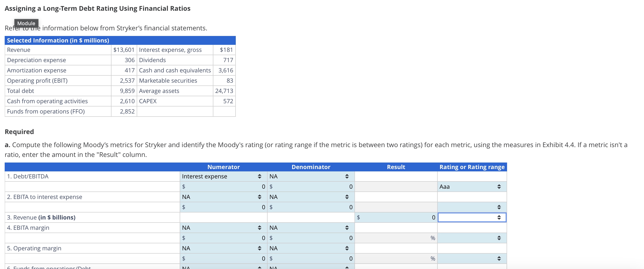
Task: Click the arrows icon on the EBITA margin rating cell
Action: coord(500,238)
